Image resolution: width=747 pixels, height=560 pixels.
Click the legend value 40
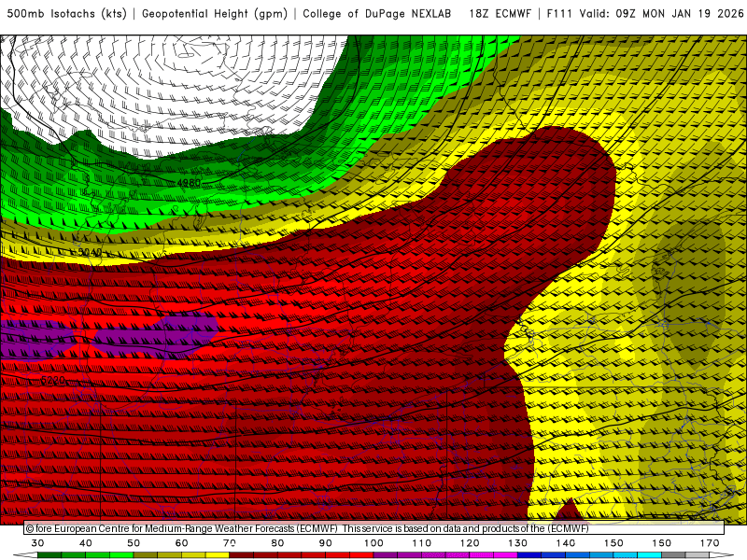85,543
